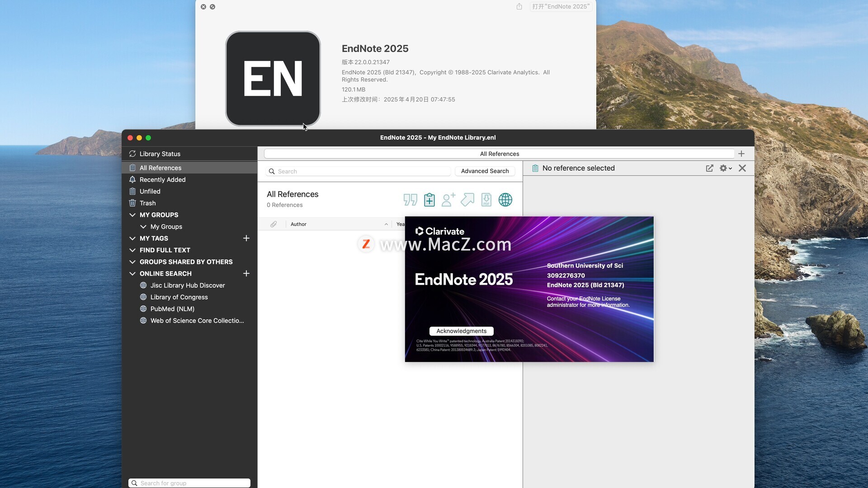Add a new tag with plus icon
This screenshot has height=488, width=868.
click(246, 238)
